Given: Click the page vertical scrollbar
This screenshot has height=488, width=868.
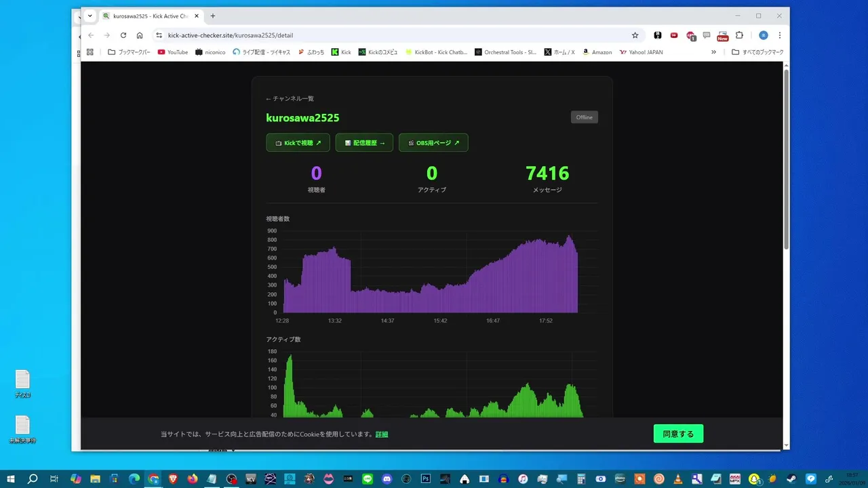Looking at the screenshot, I should (787, 159).
